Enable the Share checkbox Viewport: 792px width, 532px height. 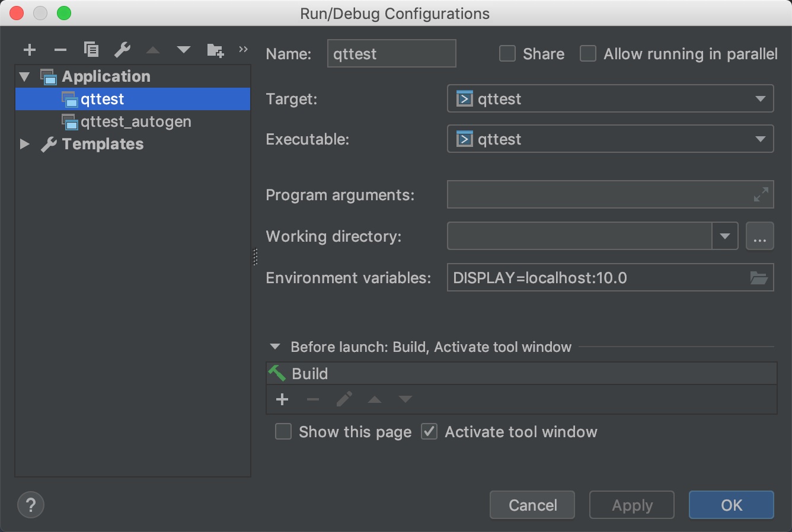pyautogui.click(x=507, y=54)
